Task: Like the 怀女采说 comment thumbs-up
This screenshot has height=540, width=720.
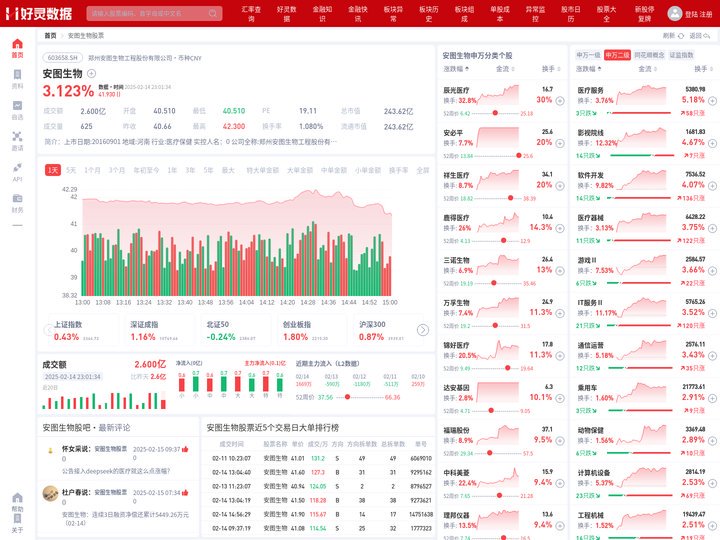Action: click(x=185, y=449)
